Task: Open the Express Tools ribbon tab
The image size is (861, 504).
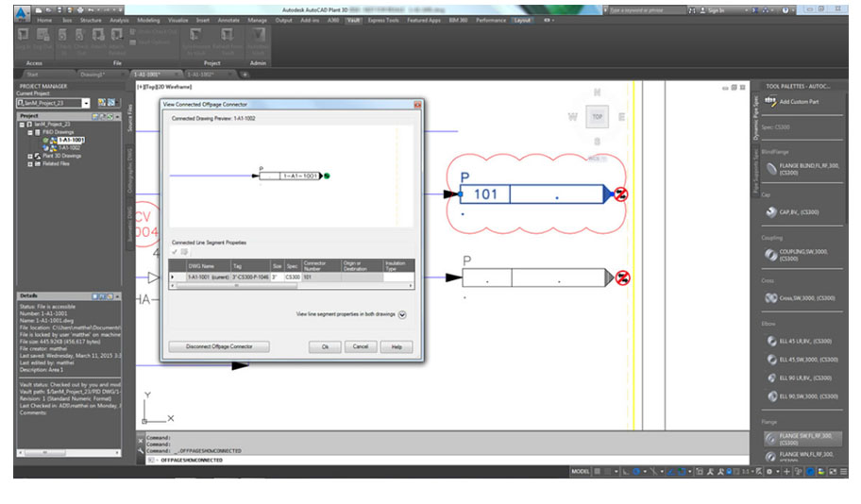Action: point(383,21)
